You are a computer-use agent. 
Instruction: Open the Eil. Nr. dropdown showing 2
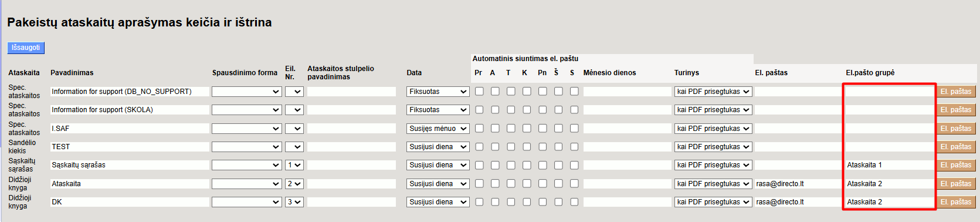click(x=294, y=184)
